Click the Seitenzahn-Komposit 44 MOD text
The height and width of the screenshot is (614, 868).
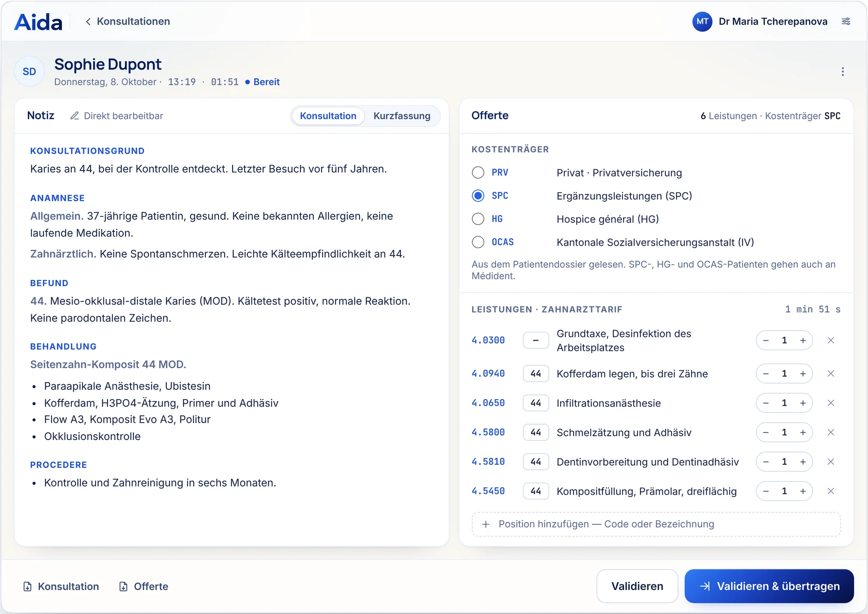[108, 364]
